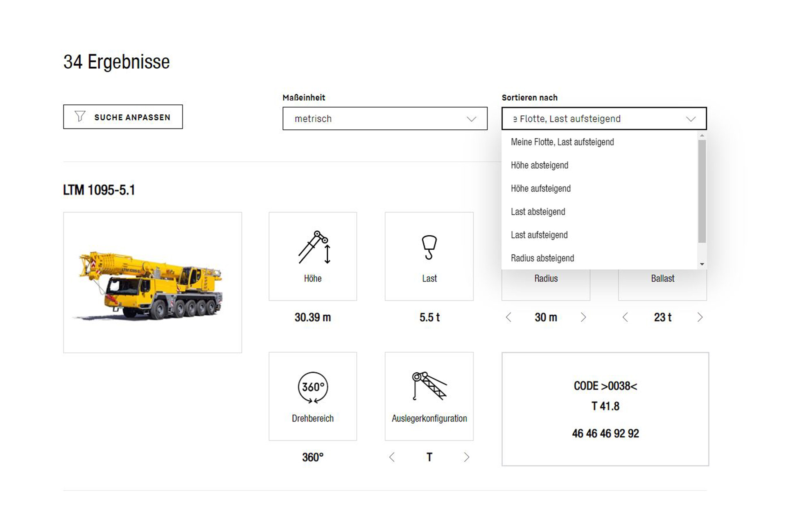Next Auslegerkonfiguration using right arrow

click(x=467, y=457)
